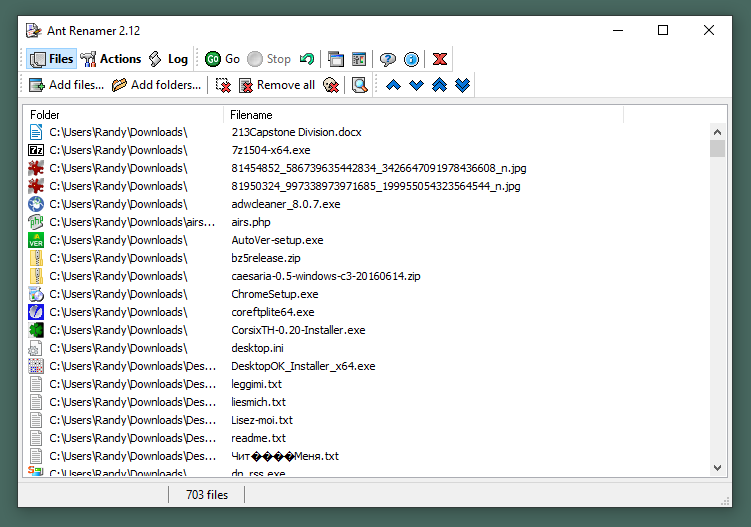Click the always-on-top window icon
This screenshot has width=751, height=527.
[x=336, y=59]
